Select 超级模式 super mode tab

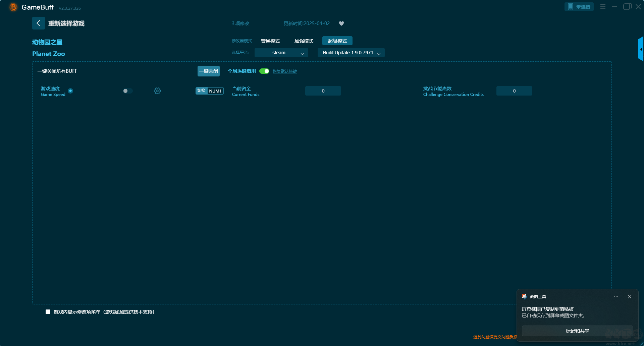pos(337,41)
